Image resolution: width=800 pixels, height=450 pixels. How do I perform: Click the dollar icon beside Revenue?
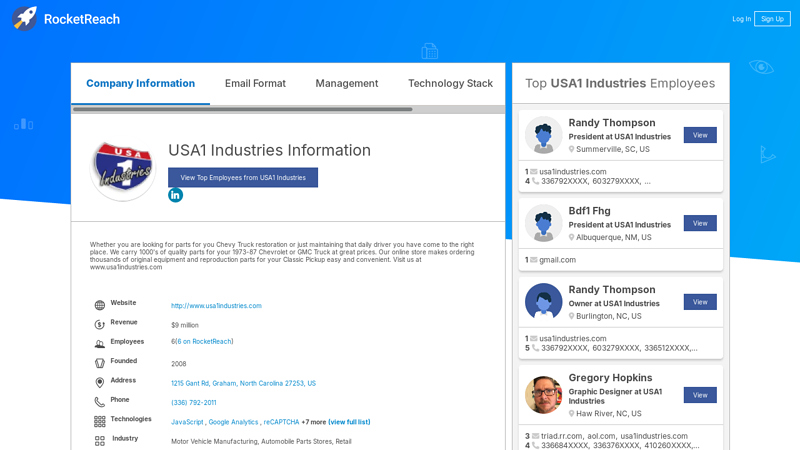pos(99,324)
